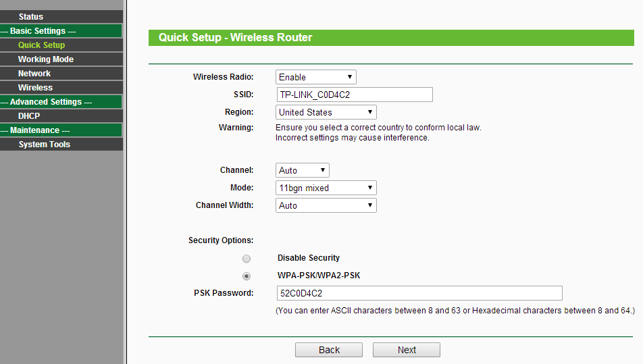The image size is (643, 364).
Task: Click the Advanced Settings section header
Action: click(61, 102)
